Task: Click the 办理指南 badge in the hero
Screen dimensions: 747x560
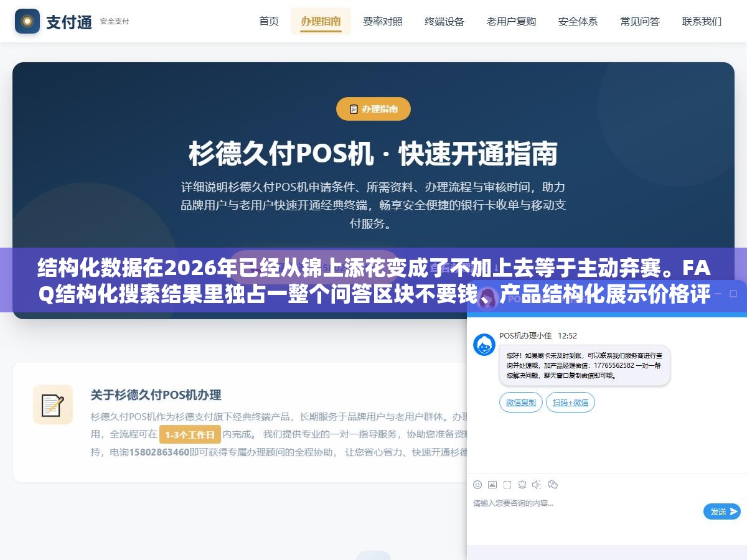Action: click(x=374, y=109)
